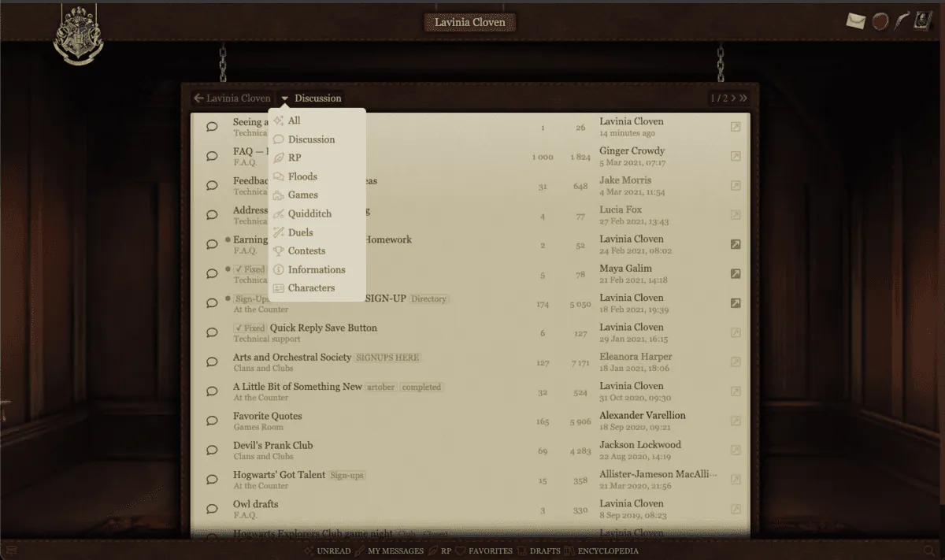Open the framed portrait profile icon

tap(922, 21)
